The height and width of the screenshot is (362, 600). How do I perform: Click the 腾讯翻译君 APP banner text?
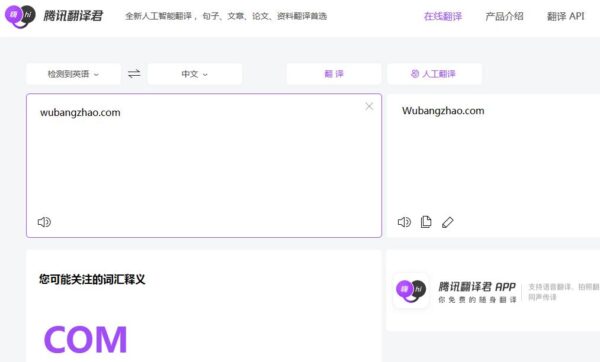click(477, 287)
